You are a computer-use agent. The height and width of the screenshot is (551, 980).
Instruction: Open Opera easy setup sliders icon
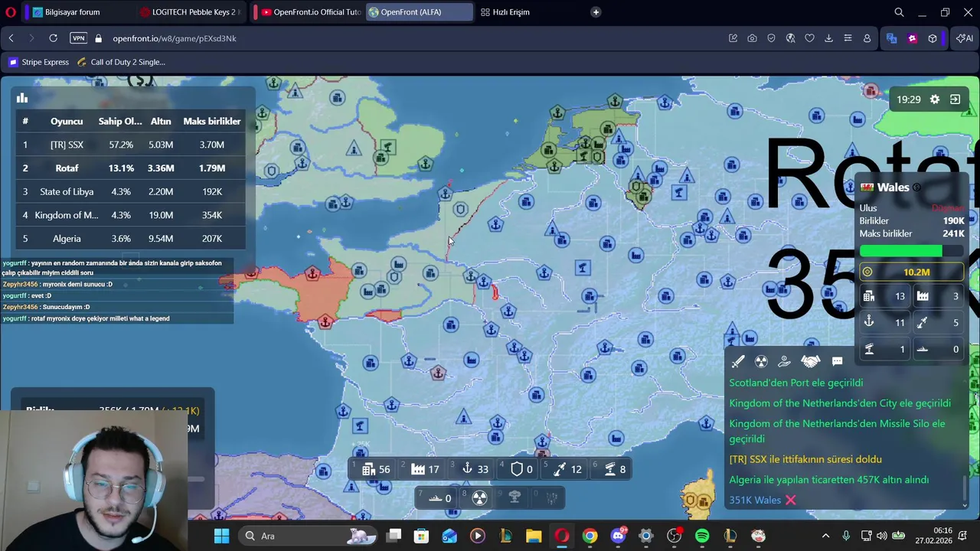tap(848, 38)
